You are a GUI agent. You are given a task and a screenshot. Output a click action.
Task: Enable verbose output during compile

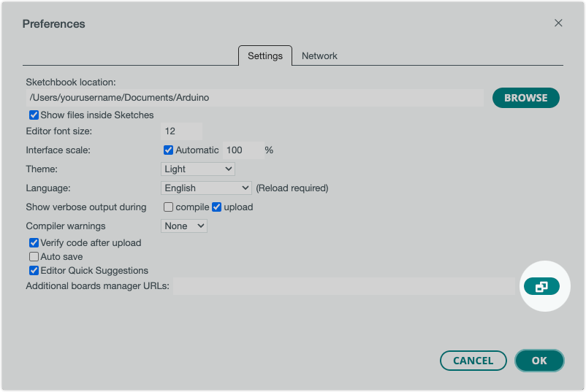(169, 207)
